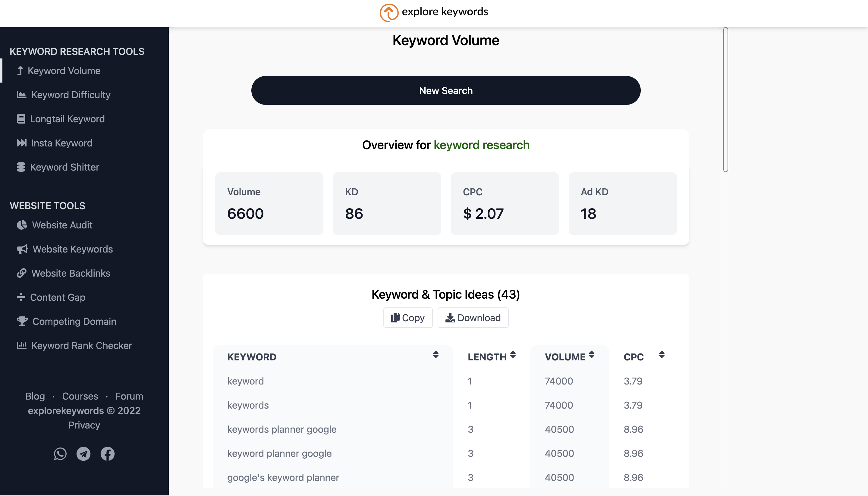The width and height of the screenshot is (868, 496).
Task: Click the Website Audit pie chart icon
Action: (x=22, y=225)
